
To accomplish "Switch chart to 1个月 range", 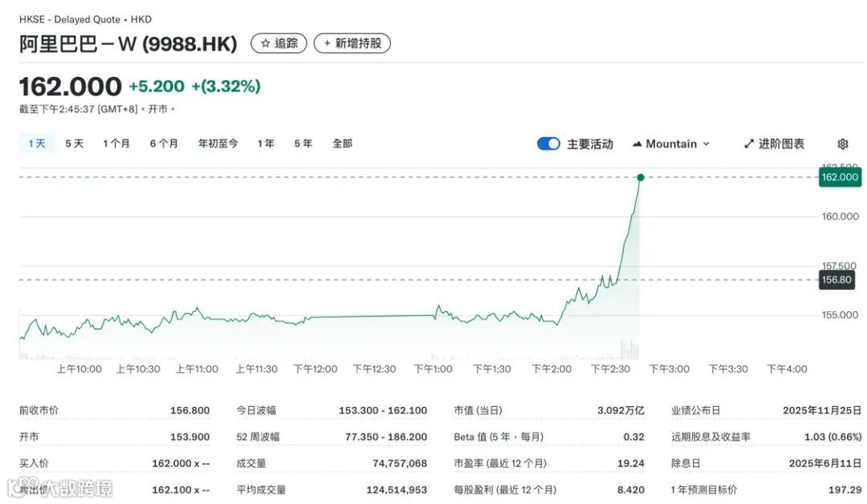I will [116, 144].
